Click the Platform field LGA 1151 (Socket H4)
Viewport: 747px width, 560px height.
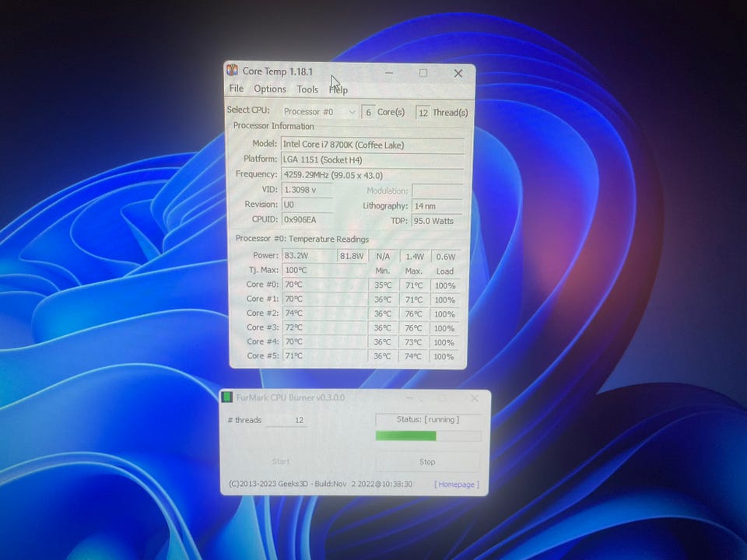[x=373, y=160]
